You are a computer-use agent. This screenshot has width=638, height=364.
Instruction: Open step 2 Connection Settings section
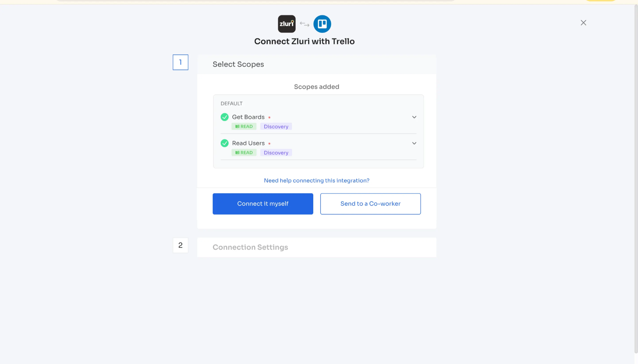point(250,247)
